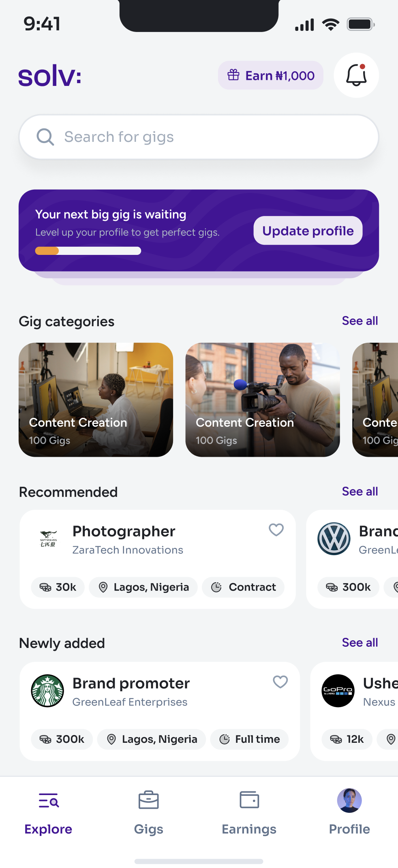Open the notifications bell
Viewport: 398px width, 868px height.
tap(356, 75)
